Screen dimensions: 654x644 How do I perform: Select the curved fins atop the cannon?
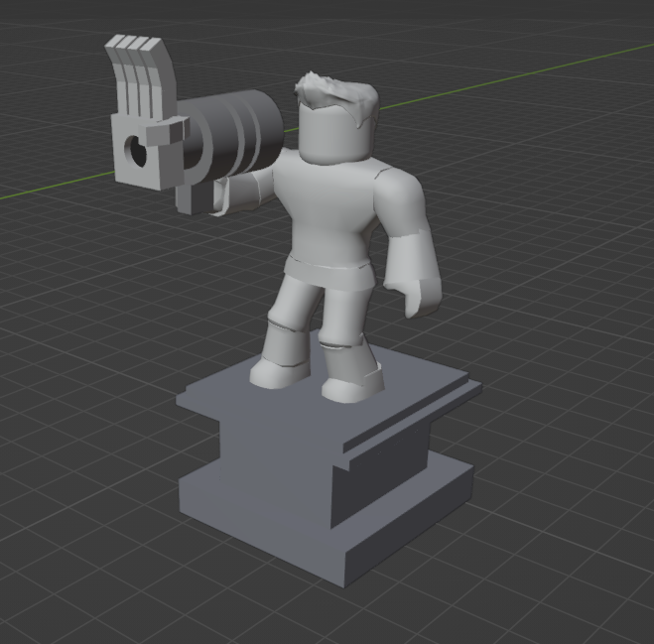coord(140,77)
